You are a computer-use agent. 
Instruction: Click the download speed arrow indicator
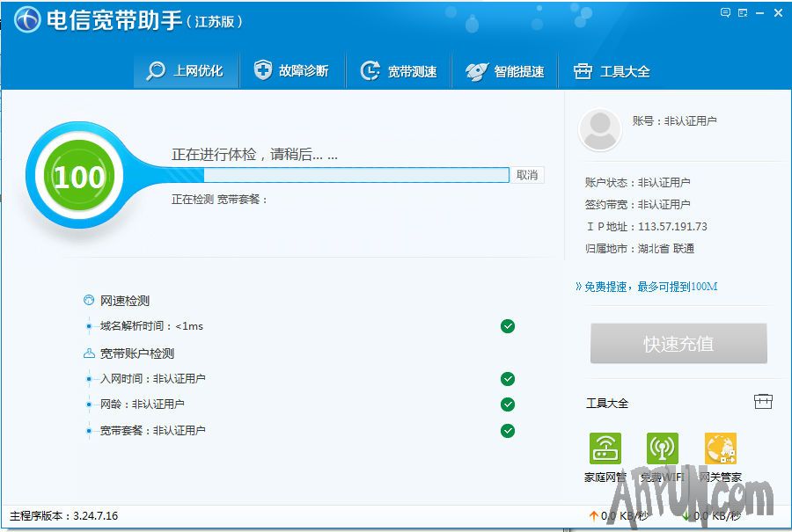click(686, 515)
